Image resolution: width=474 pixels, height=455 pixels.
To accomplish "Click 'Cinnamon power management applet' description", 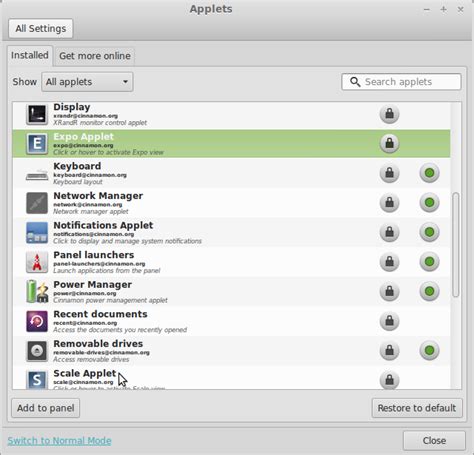I will pos(110,300).
